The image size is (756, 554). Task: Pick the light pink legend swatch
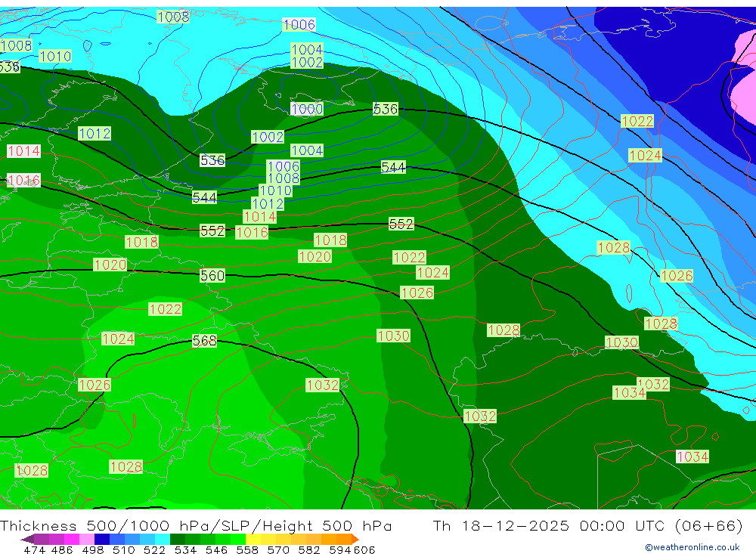(86, 539)
